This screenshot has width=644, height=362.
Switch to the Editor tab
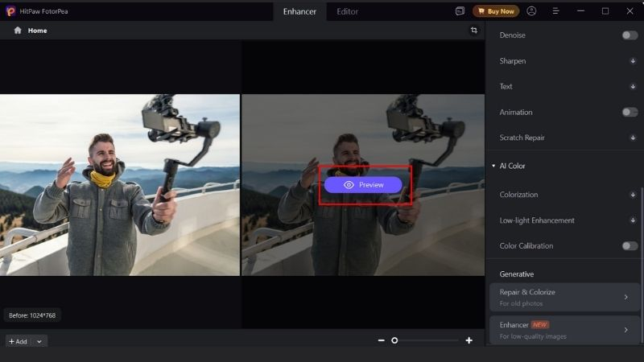pyautogui.click(x=347, y=11)
